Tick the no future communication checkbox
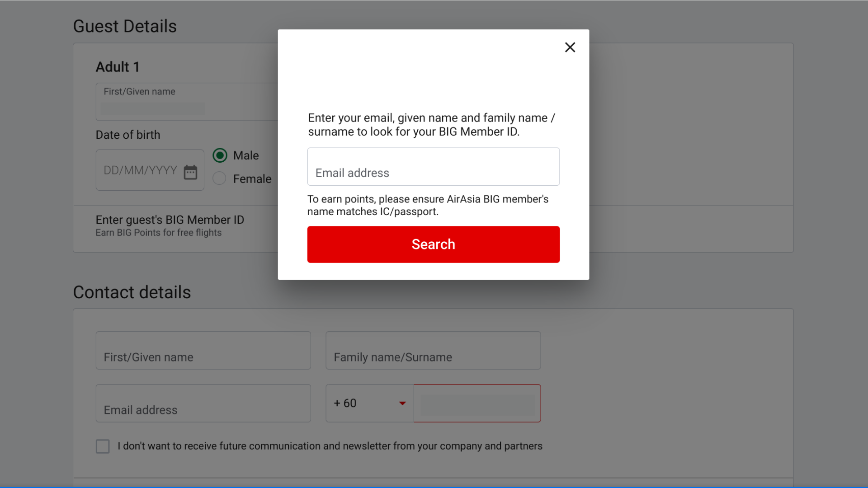868x488 pixels. pyautogui.click(x=103, y=446)
